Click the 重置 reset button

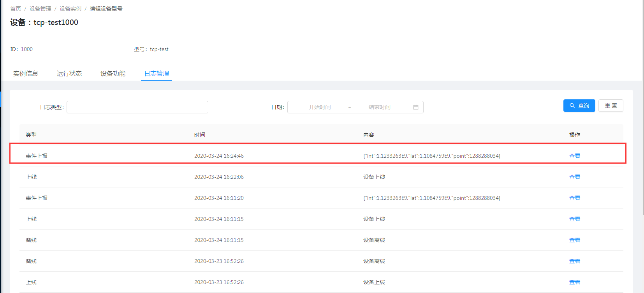pos(611,106)
